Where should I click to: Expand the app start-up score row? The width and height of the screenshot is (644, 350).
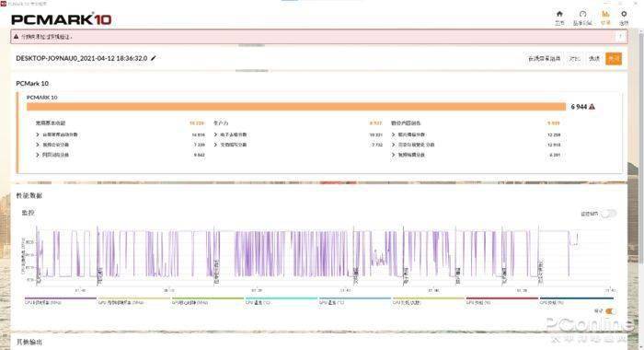[x=120, y=134]
